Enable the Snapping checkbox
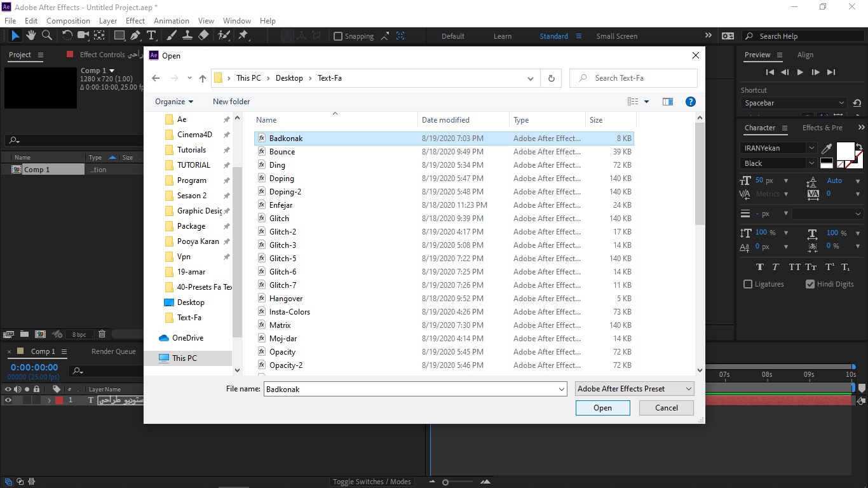Viewport: 868px width, 488px height. (338, 36)
